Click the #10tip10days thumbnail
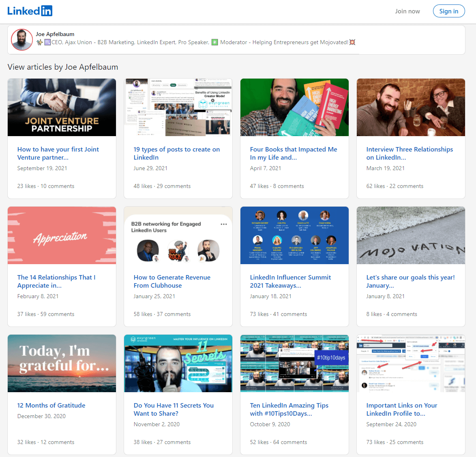 coord(294,363)
